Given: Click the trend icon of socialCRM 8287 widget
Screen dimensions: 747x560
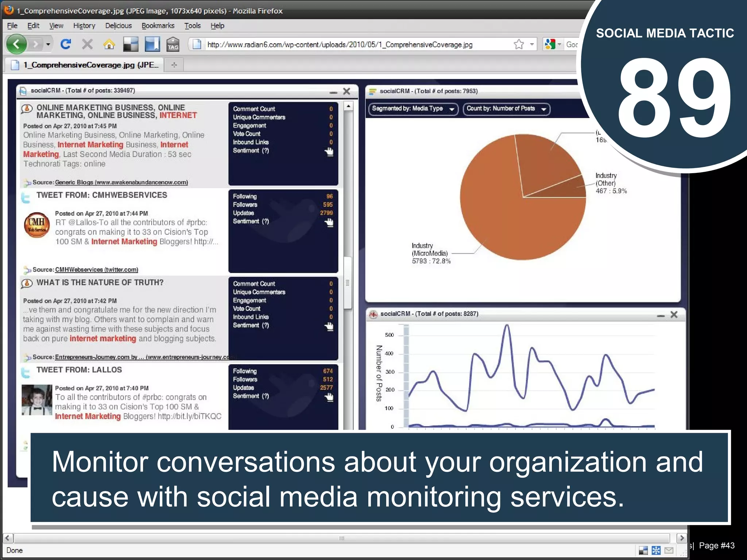Looking at the screenshot, I should tap(373, 314).
